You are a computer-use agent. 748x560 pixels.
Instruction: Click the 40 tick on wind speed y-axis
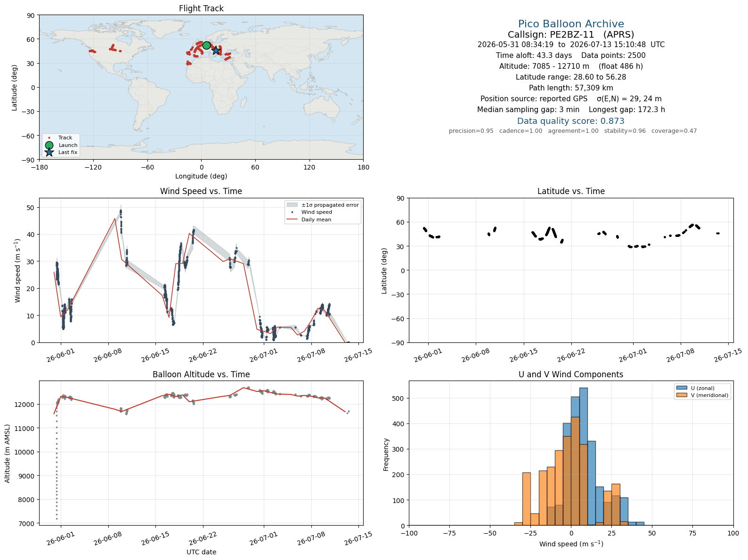[x=31, y=235]
